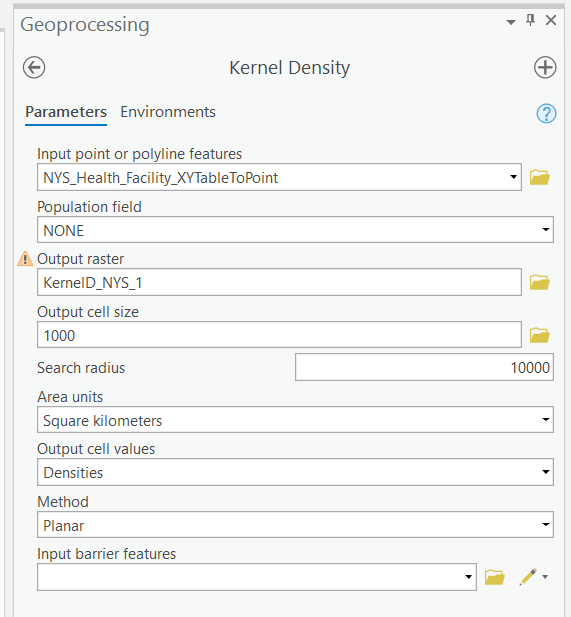This screenshot has width=571, height=617.
Task: Switch to the Environments tab
Action: click(168, 112)
